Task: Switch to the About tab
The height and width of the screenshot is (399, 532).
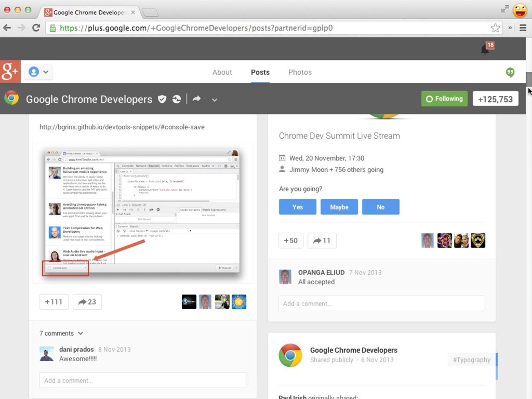Action: click(222, 72)
